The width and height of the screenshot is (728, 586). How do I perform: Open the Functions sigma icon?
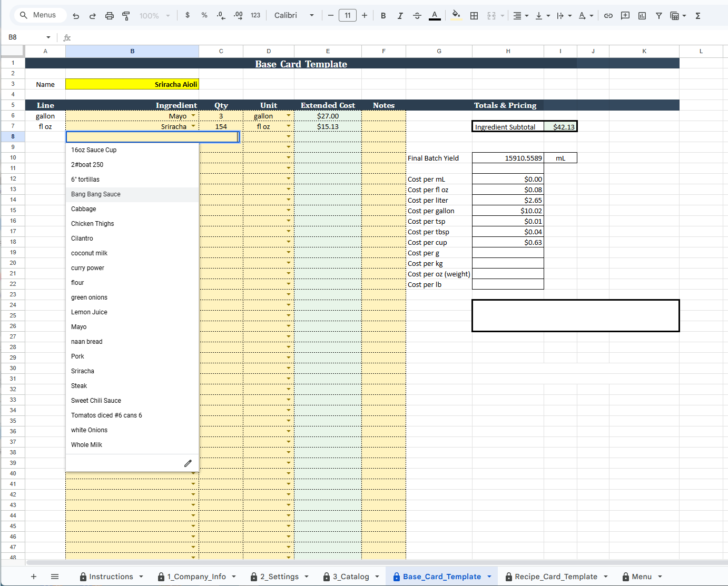pyautogui.click(x=698, y=16)
